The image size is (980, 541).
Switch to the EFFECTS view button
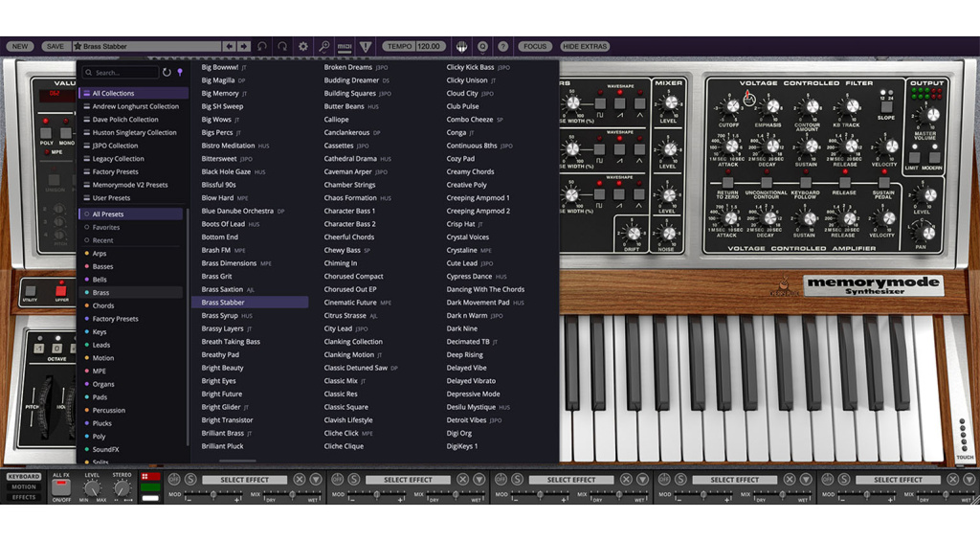(24, 497)
